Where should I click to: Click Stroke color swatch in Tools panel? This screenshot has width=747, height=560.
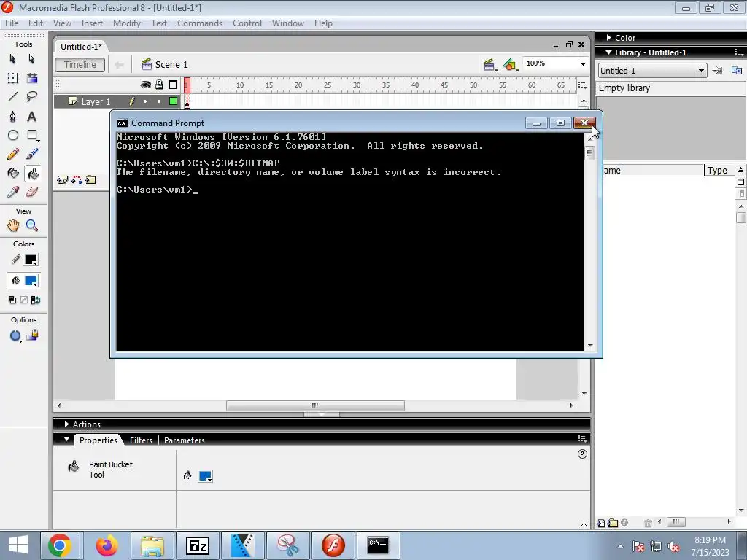coord(31,260)
